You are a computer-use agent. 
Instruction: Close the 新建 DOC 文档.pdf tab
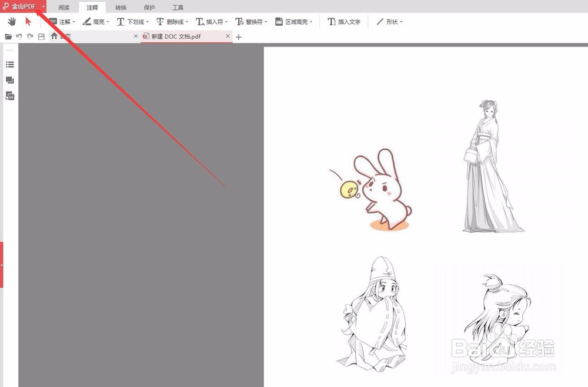point(228,36)
